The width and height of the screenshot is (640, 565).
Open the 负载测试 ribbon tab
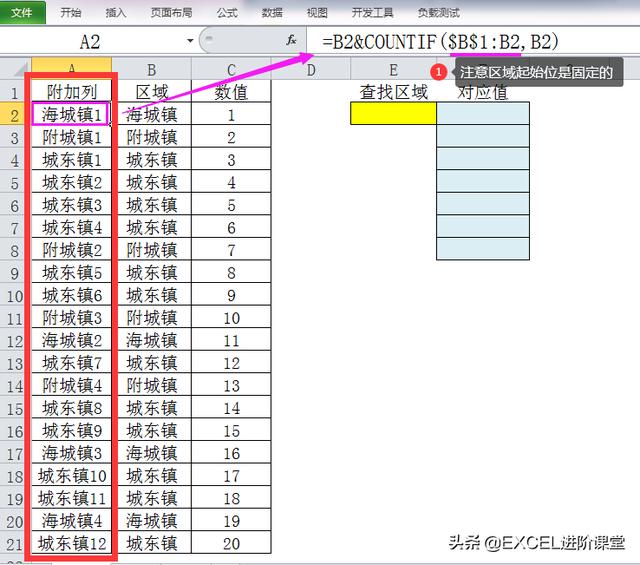pyautogui.click(x=438, y=13)
